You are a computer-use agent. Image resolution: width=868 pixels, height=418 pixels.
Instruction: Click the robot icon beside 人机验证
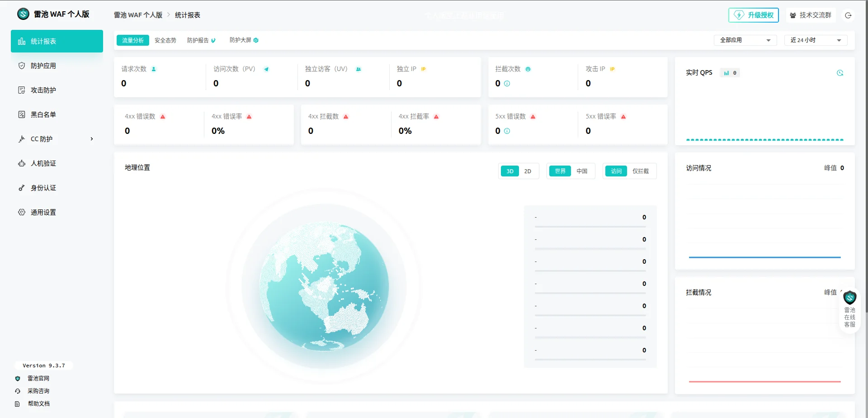[21, 163]
